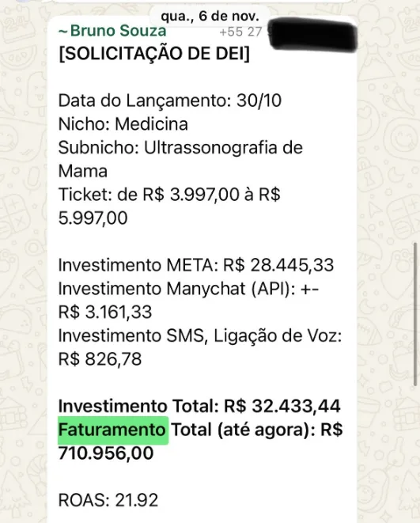Open the Bruno Souza sender name
This screenshot has width=420, height=523.
pyautogui.click(x=112, y=31)
